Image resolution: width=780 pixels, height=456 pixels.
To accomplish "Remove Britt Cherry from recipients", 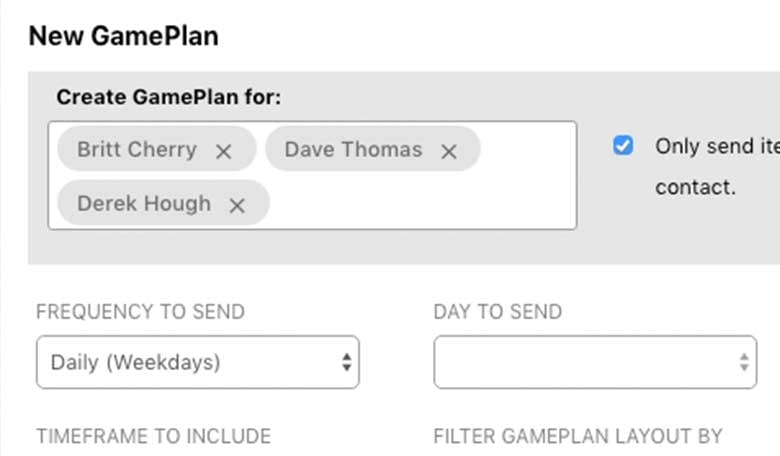I will (224, 151).
